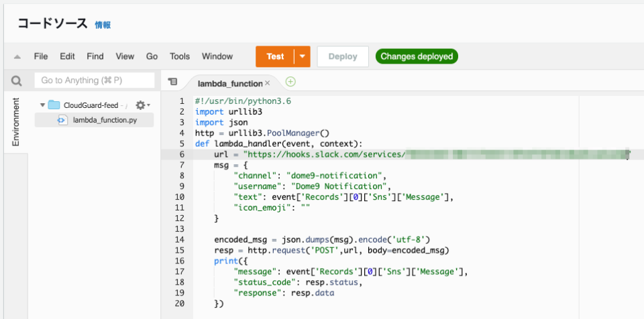Toggle the Environment side panel tab
The height and width of the screenshot is (319, 644).
(16, 121)
